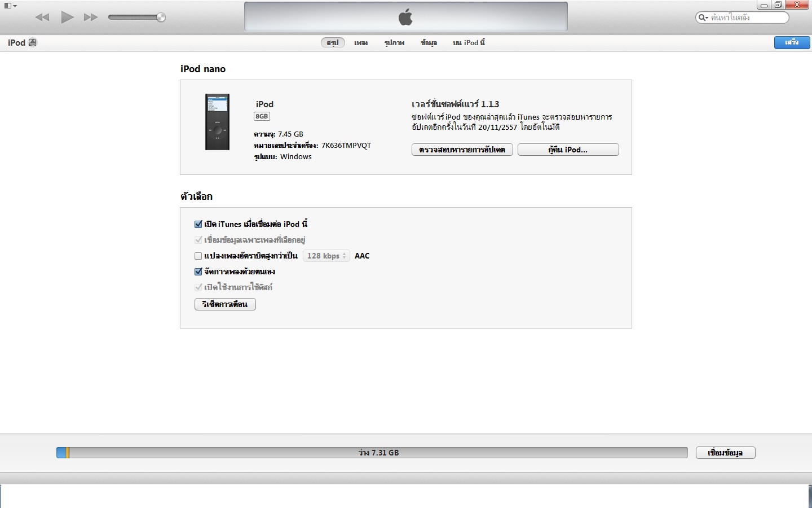Click the ตรวจสอบหารายการอัปเดต check update button
This screenshot has width=812, height=508.
click(462, 150)
